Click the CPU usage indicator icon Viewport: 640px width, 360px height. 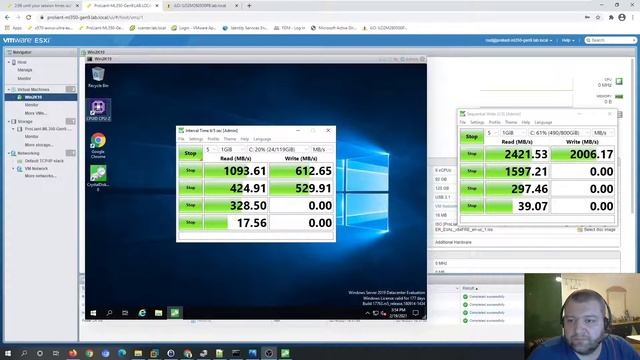[619, 81]
